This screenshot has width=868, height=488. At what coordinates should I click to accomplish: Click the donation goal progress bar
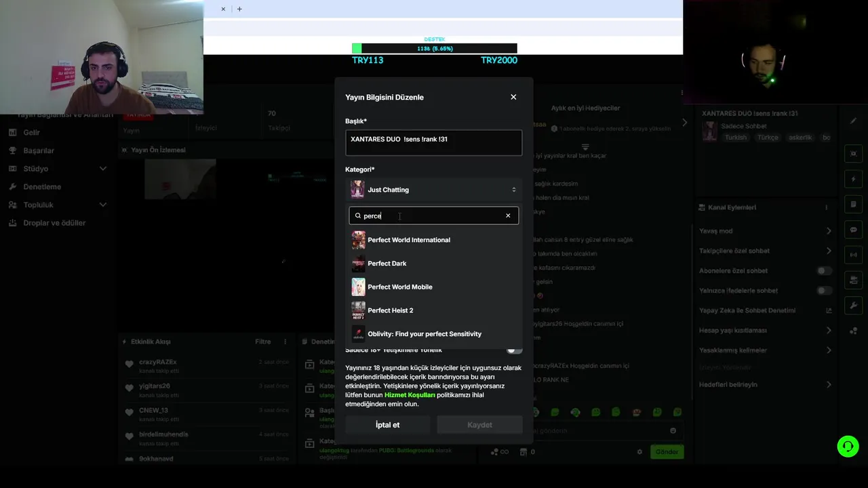tap(434, 49)
